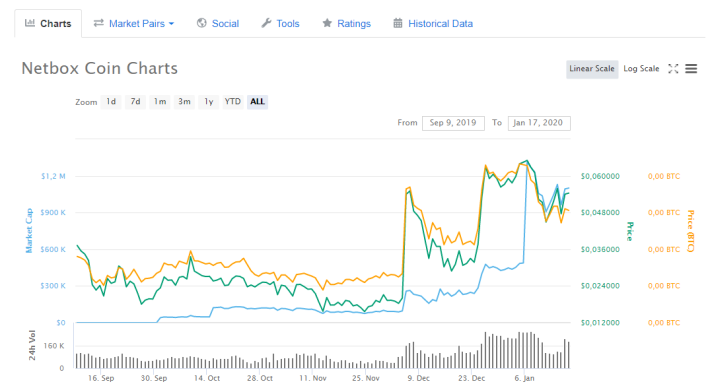Click the bar chart icon on Charts tab
The height and width of the screenshot is (384, 710).
(30, 23)
